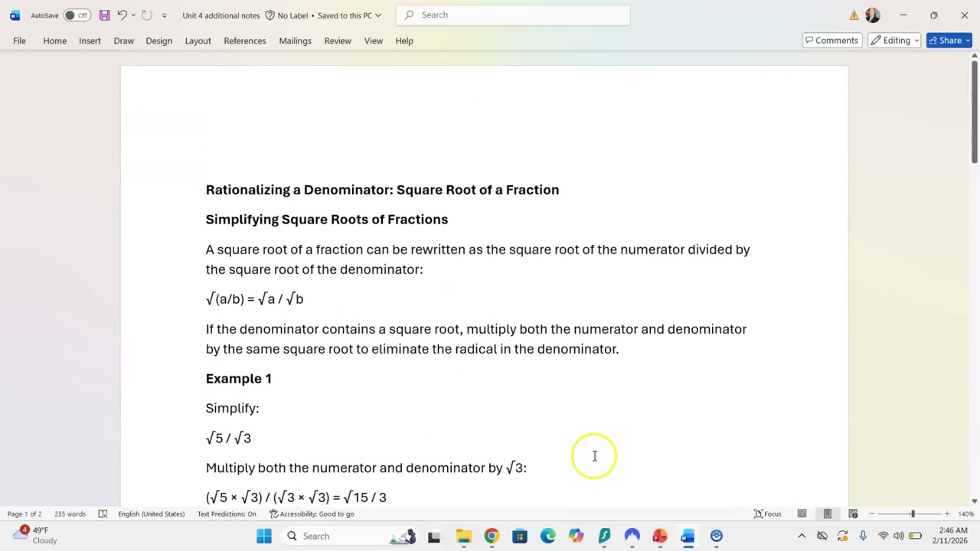Open the Editing mode dropdown
Image resolution: width=980 pixels, height=551 pixels.
click(895, 41)
